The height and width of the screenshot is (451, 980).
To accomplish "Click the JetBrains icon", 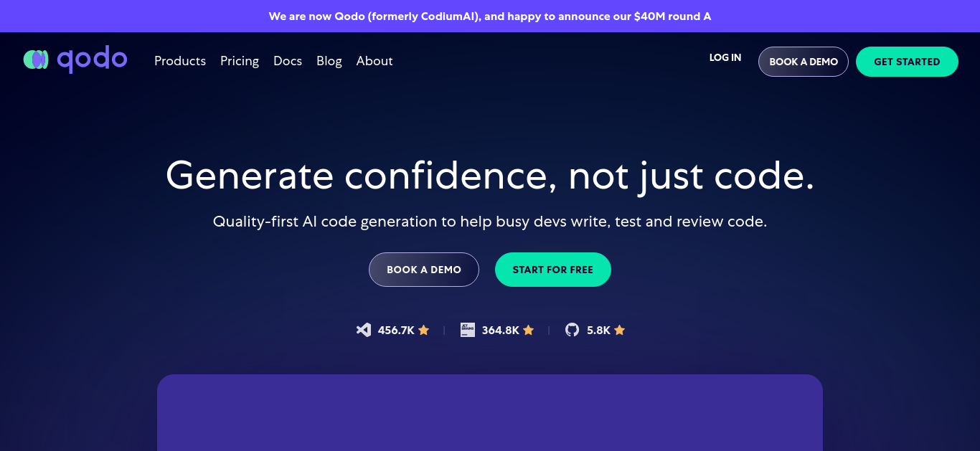I will [468, 330].
